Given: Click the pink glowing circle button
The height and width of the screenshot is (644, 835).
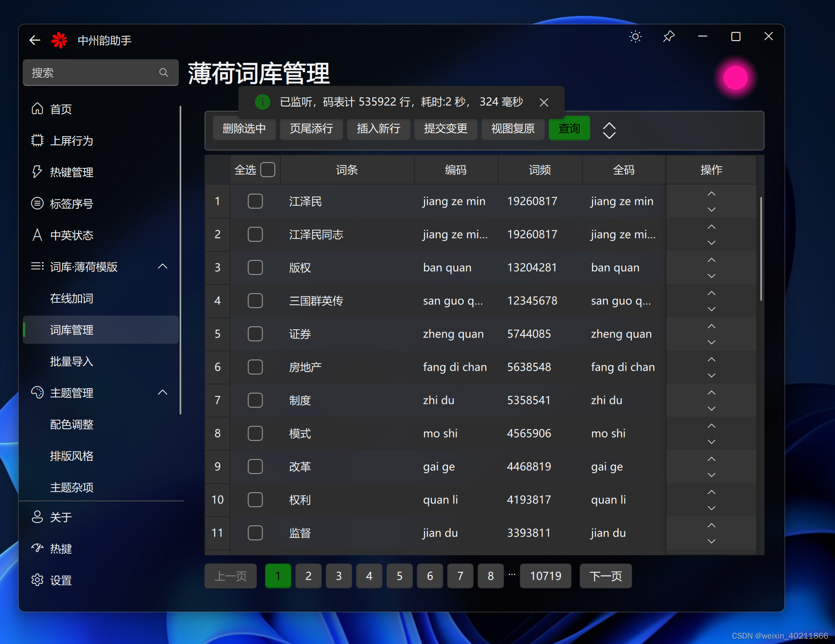Looking at the screenshot, I should coord(735,78).
